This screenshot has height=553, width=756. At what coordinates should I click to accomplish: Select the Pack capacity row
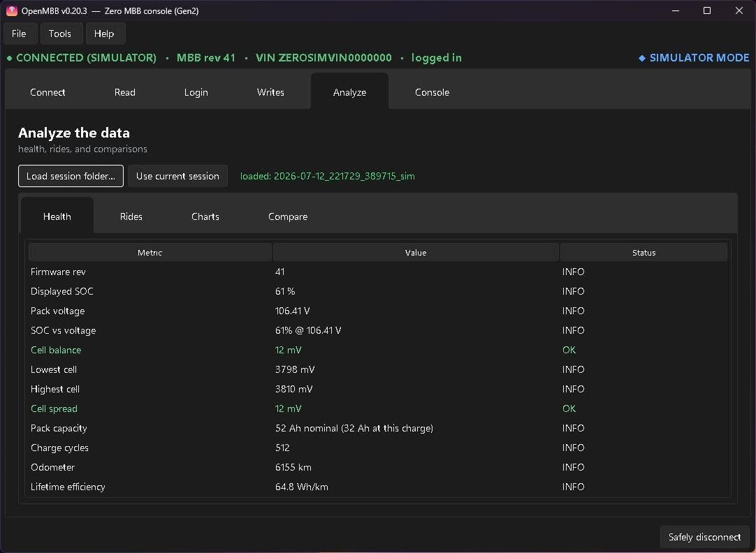tap(378, 428)
